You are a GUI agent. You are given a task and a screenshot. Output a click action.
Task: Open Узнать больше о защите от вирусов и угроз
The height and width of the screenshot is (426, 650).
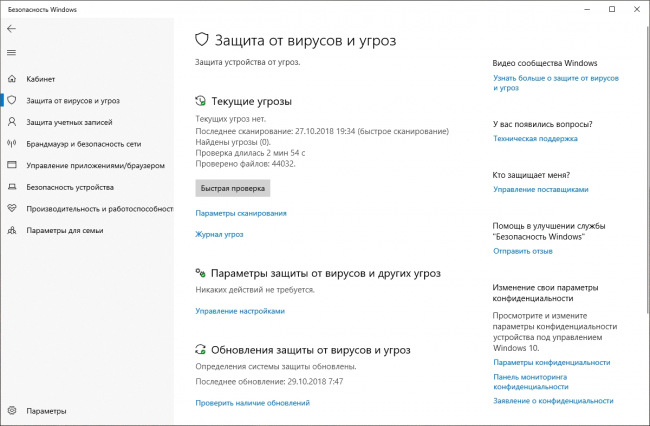tap(555, 83)
